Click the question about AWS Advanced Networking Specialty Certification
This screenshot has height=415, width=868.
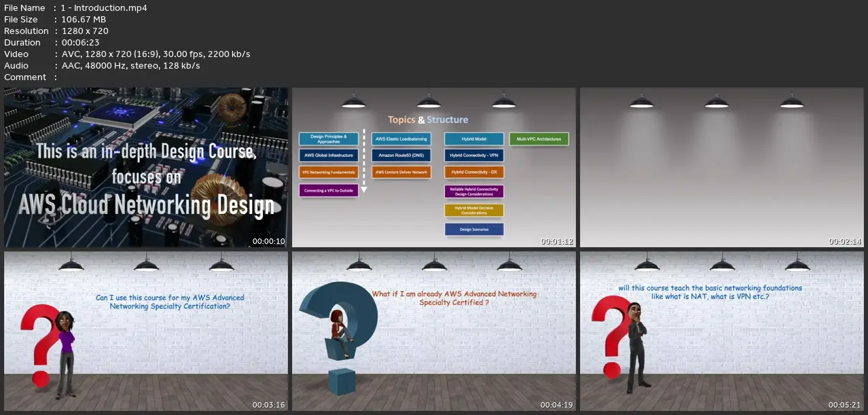click(x=170, y=302)
